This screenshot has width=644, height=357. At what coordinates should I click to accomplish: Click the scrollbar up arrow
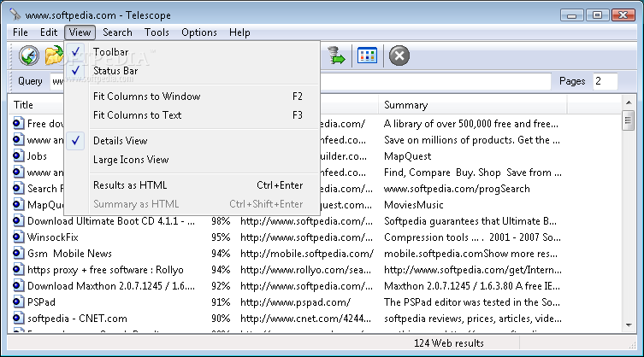(x=629, y=102)
